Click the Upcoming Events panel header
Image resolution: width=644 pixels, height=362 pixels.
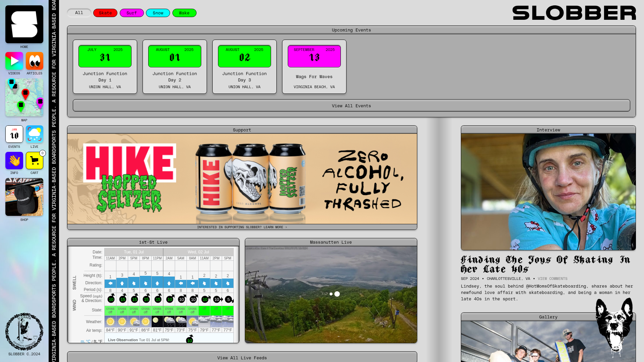click(352, 30)
